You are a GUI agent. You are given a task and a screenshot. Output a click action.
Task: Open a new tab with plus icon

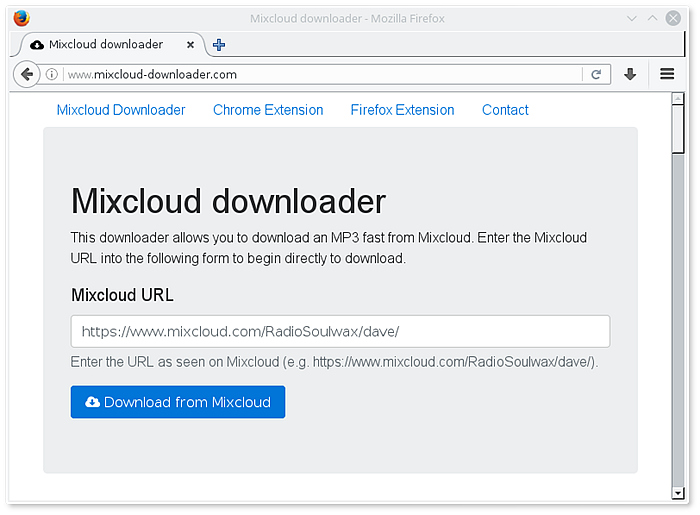pos(219,45)
